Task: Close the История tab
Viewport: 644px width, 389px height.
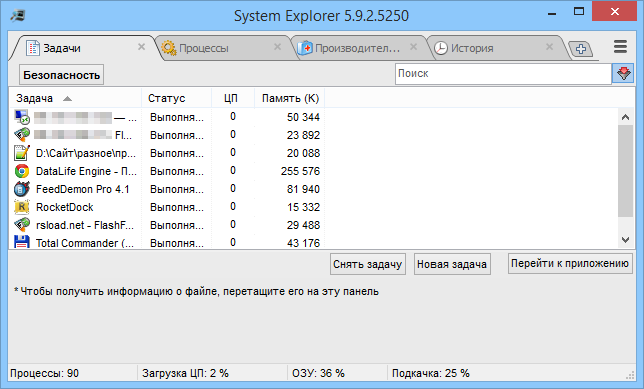Action: 550,47
